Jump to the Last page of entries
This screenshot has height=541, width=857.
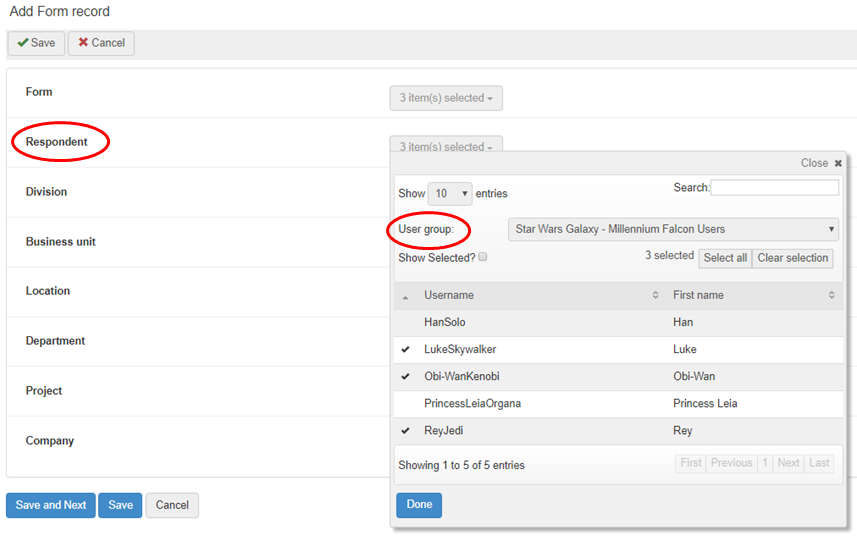point(819,463)
